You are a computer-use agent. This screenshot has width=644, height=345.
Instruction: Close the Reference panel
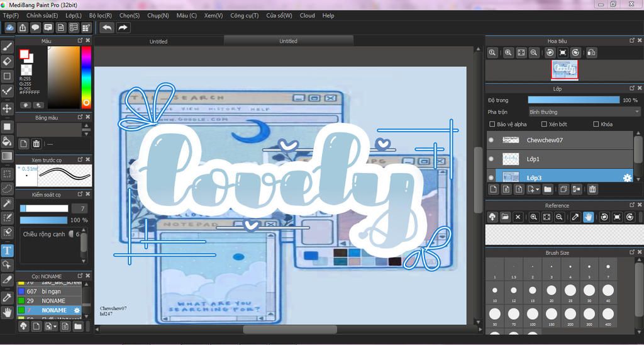point(640,205)
